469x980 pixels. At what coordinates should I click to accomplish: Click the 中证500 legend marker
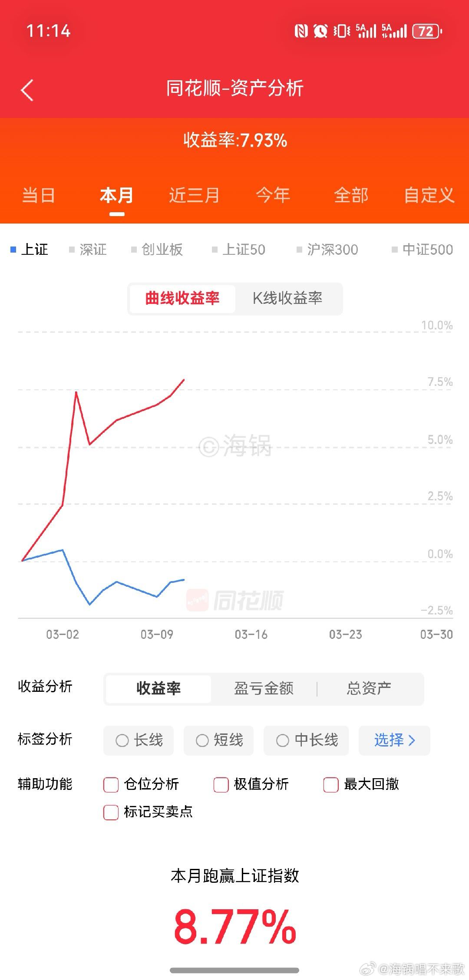(393, 249)
